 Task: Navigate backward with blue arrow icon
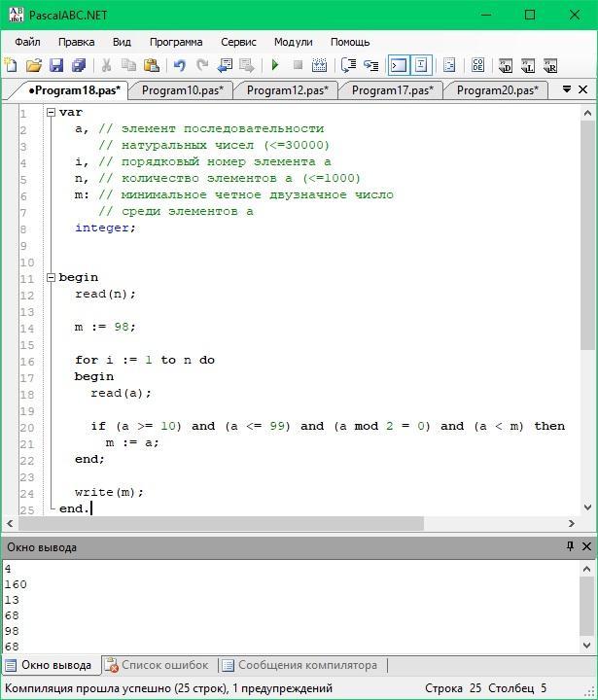pyautogui.click(x=225, y=65)
